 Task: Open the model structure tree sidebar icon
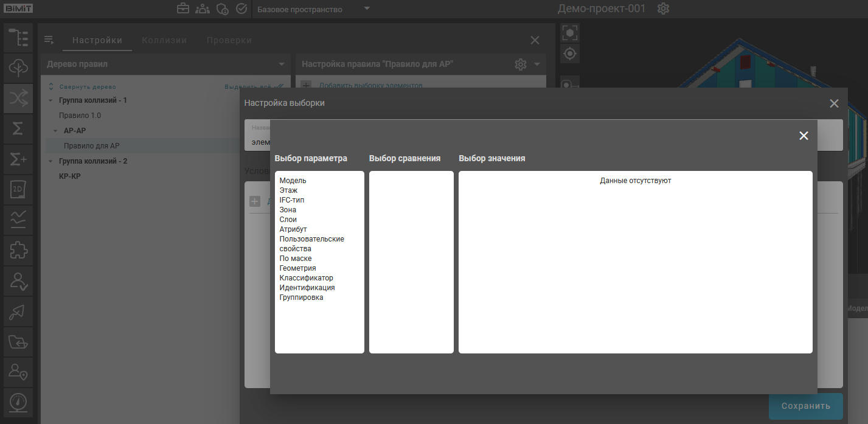point(18,37)
